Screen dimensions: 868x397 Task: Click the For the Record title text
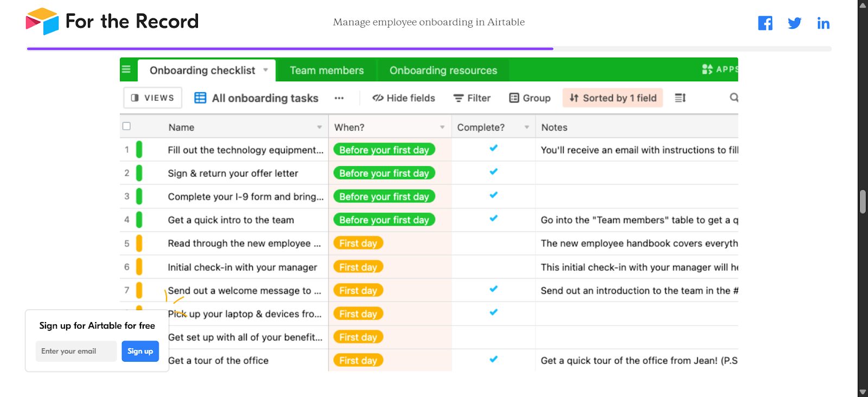pos(132,21)
